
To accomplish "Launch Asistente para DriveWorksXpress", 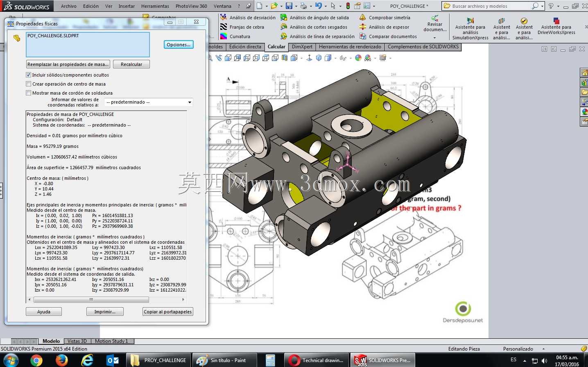I will click(556, 26).
